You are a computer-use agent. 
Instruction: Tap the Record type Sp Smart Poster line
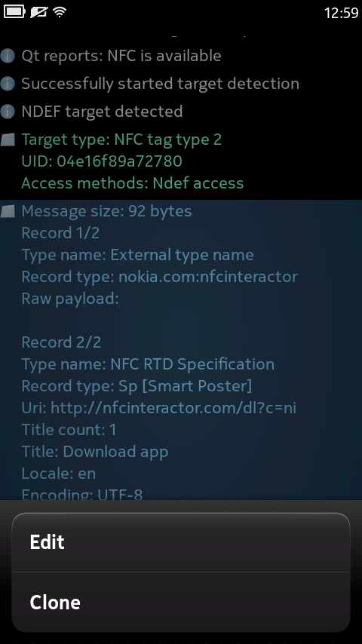pos(137,386)
